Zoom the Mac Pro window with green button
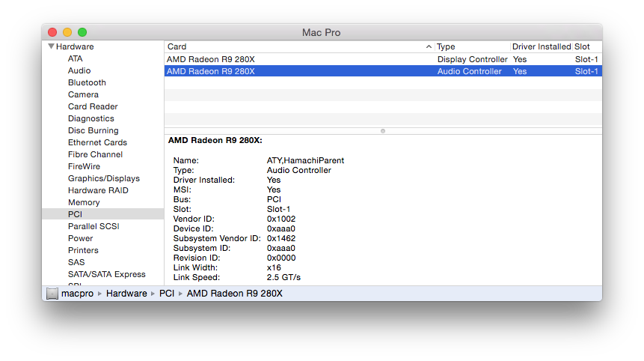 pyautogui.click(x=82, y=32)
